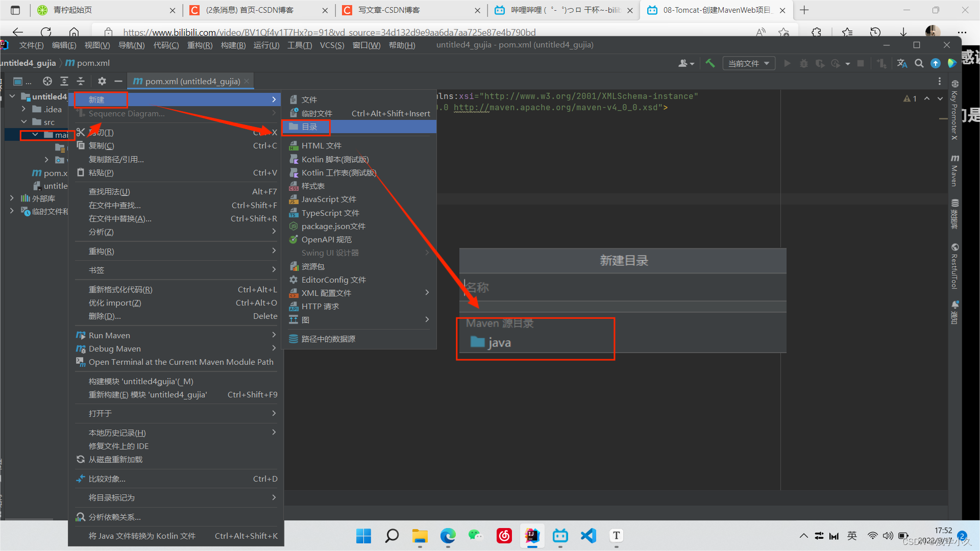Expand the .idea folder node
The width and height of the screenshot is (980, 551).
pos(24,109)
